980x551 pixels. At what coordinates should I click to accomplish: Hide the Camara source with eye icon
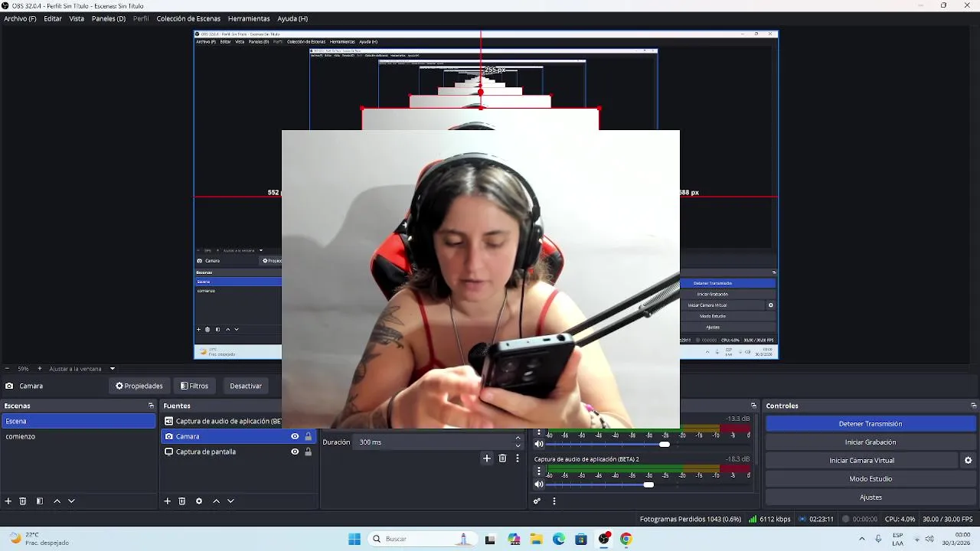pos(295,436)
